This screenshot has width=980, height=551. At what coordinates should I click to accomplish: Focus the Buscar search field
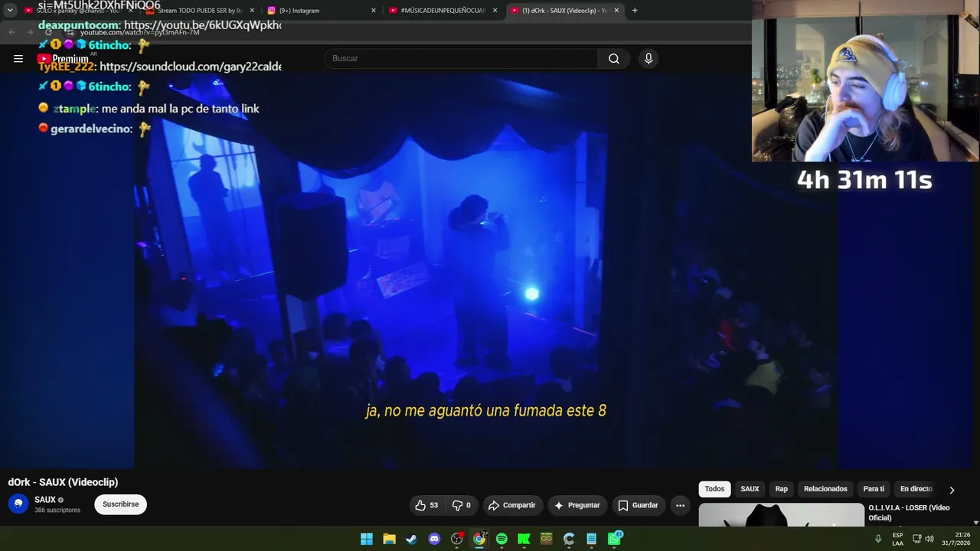click(462, 59)
